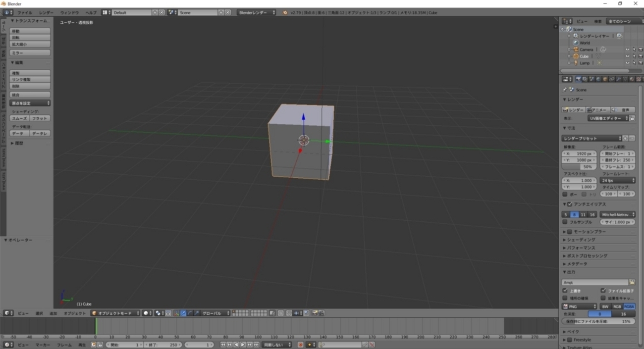Image resolution: width=644 pixels, height=349 pixels.
Task: Click the リンク複製 button
Action: 30,79
